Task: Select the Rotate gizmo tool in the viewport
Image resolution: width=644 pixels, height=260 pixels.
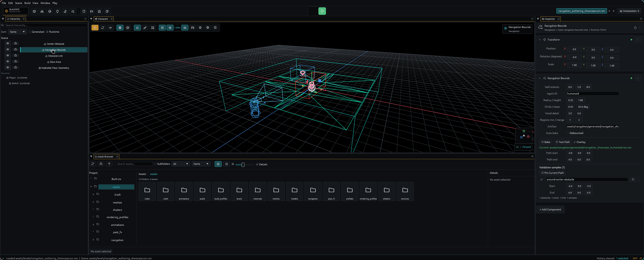Action: (103, 28)
